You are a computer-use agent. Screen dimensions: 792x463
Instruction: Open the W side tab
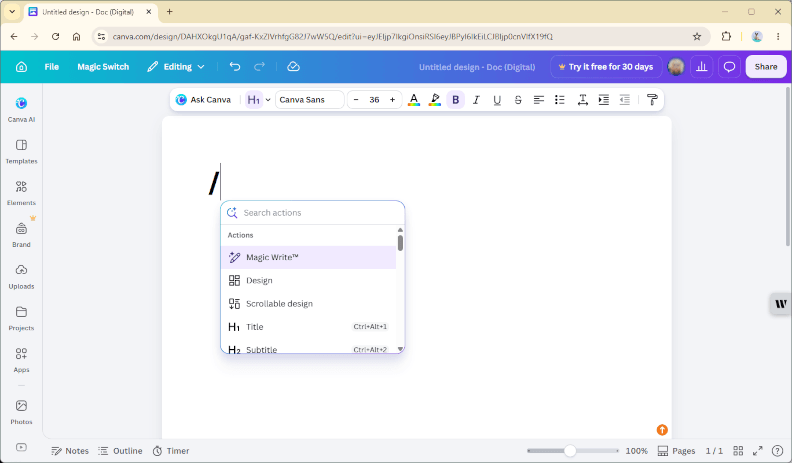(780, 304)
